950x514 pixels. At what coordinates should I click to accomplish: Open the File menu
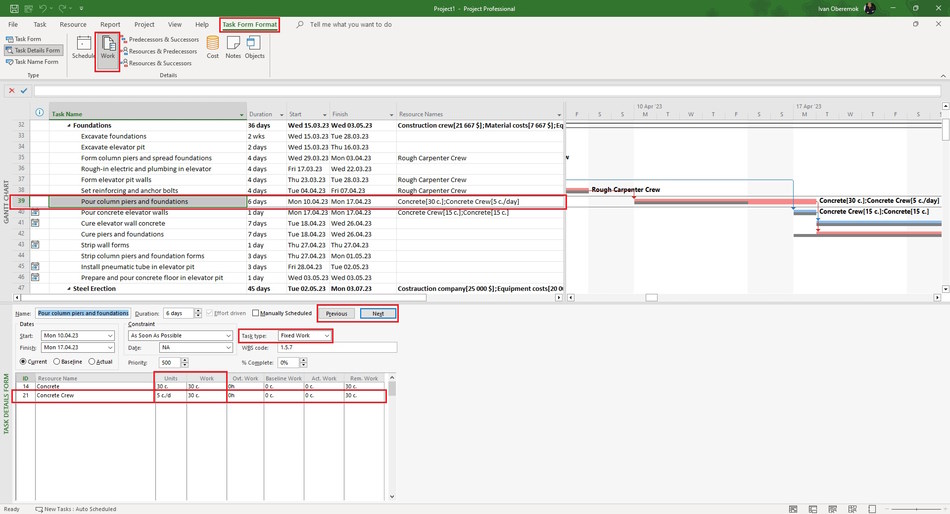(x=13, y=25)
